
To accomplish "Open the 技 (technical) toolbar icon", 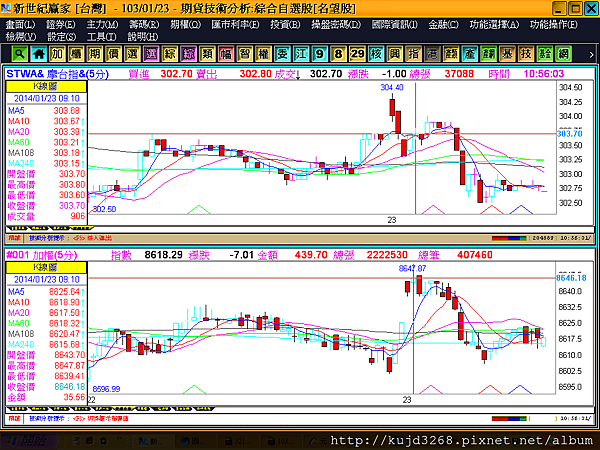I will point(526,54).
